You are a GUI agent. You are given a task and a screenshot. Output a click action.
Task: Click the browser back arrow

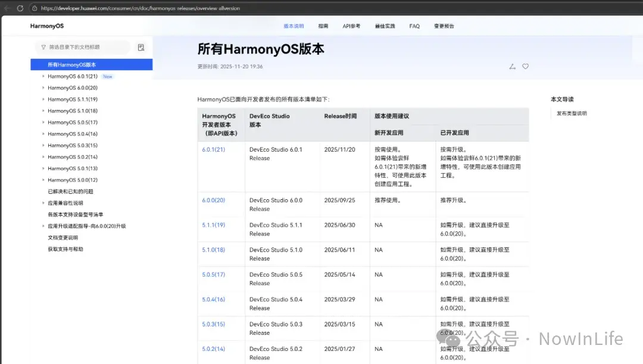coord(7,8)
